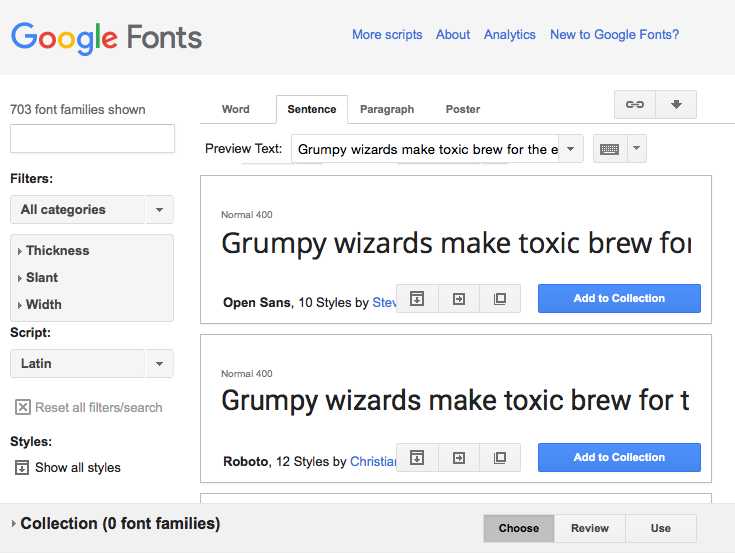
Task: Go to the Review step
Action: 590,528
